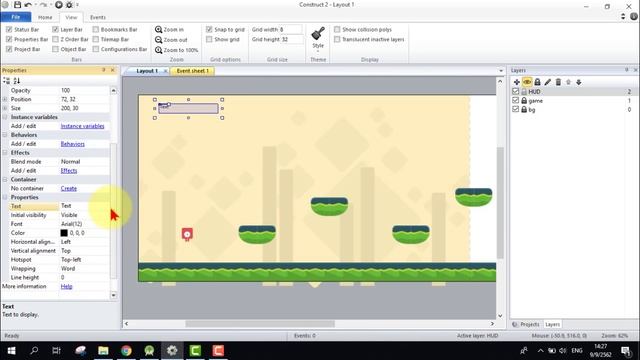Click the lock icon in Layers toolbar

(x=537, y=82)
